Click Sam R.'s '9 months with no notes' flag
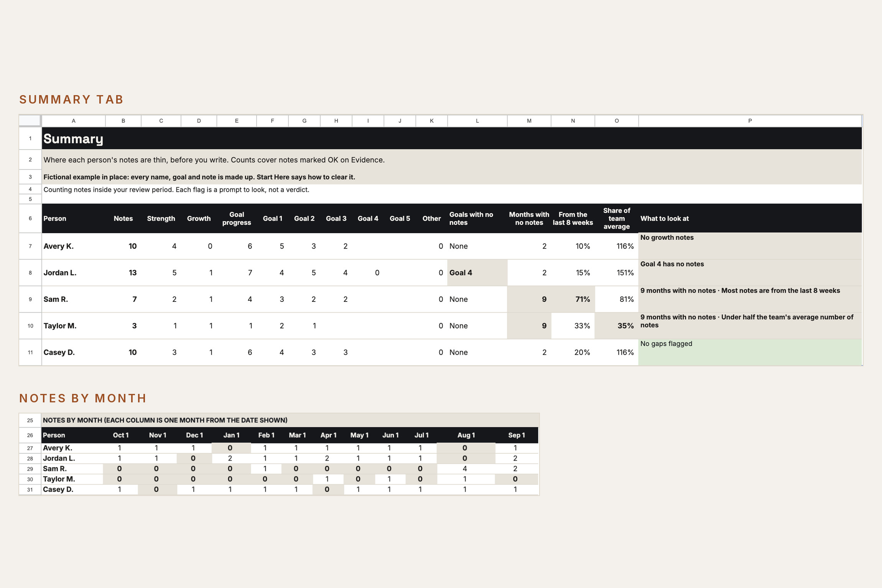The height and width of the screenshot is (588, 882). pyautogui.click(x=750, y=299)
